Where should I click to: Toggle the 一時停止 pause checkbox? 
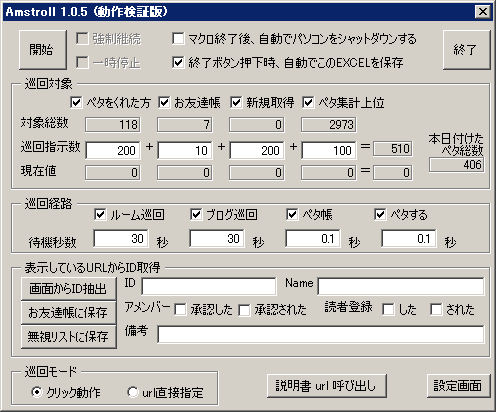82,62
